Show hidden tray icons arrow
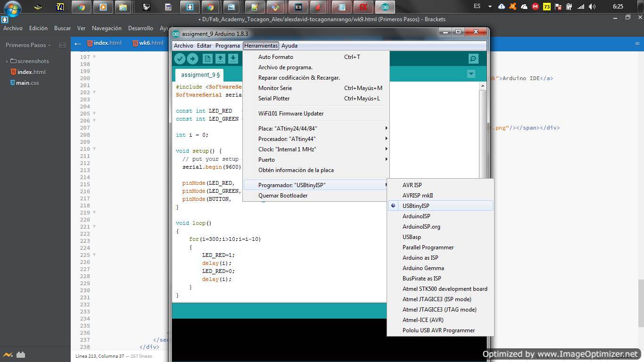The image size is (644, 362). click(x=490, y=7)
